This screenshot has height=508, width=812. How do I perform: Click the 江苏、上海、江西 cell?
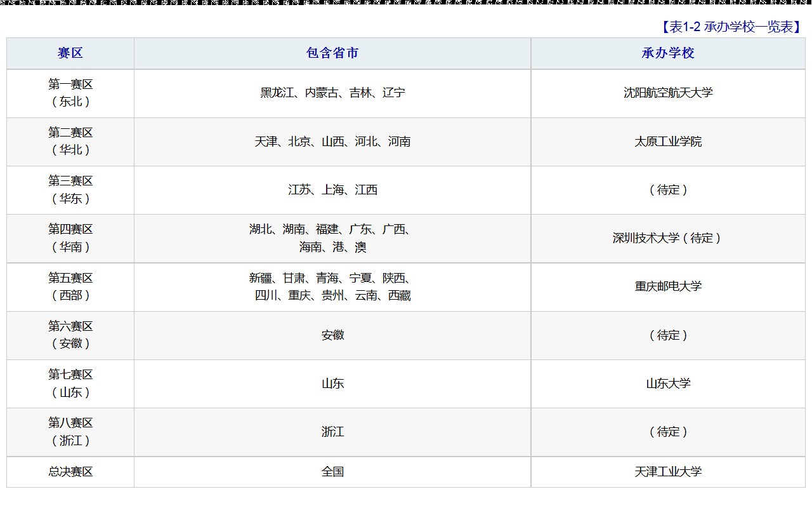click(332, 190)
